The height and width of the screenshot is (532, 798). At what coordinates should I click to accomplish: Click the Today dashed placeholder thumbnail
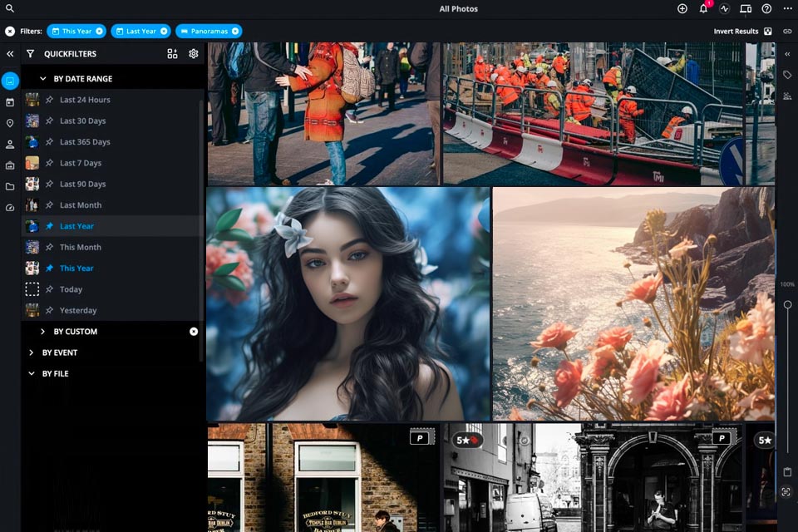[32, 289]
